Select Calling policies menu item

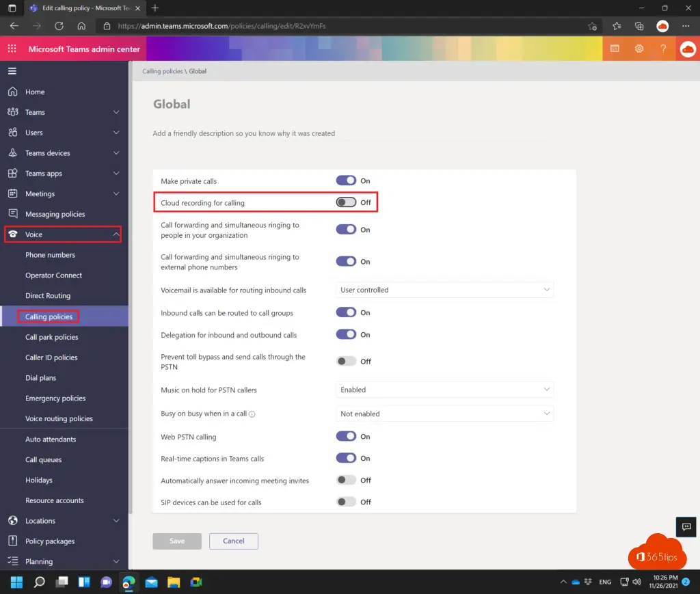click(49, 316)
